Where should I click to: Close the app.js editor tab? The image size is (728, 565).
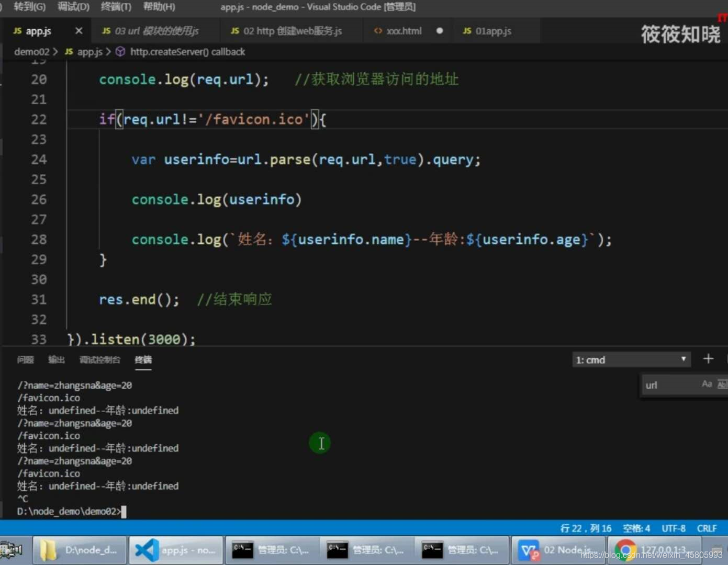pos(79,31)
